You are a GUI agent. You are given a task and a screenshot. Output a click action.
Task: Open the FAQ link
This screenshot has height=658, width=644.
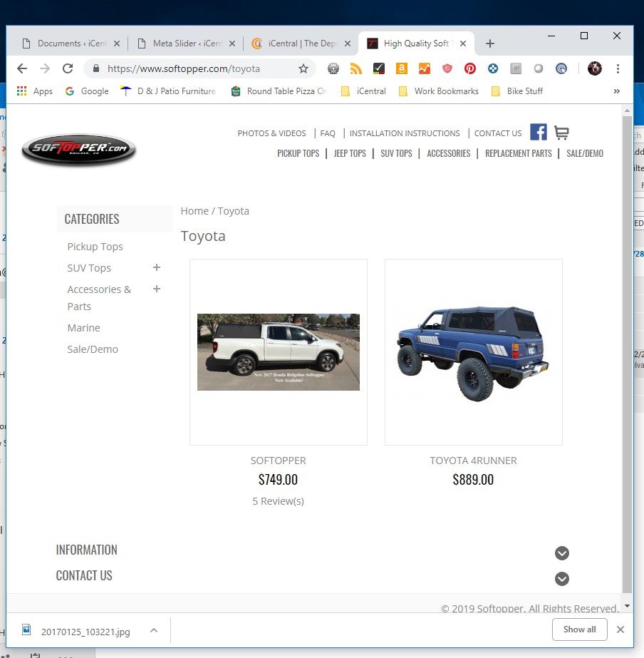tap(328, 133)
